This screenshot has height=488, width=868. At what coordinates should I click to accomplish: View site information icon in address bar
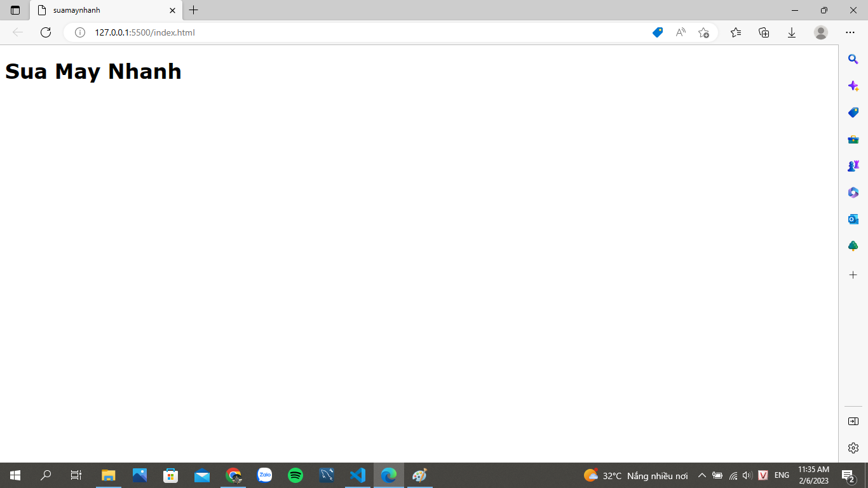[80, 32]
